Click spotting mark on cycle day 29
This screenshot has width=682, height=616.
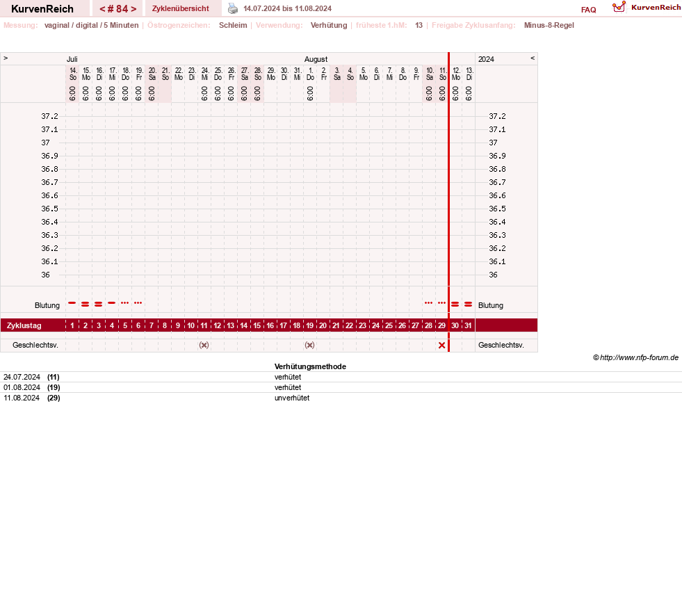click(442, 302)
